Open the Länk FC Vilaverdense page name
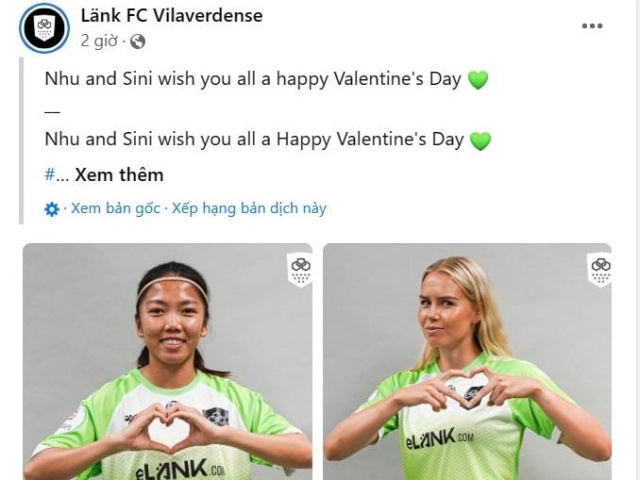640x480 pixels. tap(171, 16)
